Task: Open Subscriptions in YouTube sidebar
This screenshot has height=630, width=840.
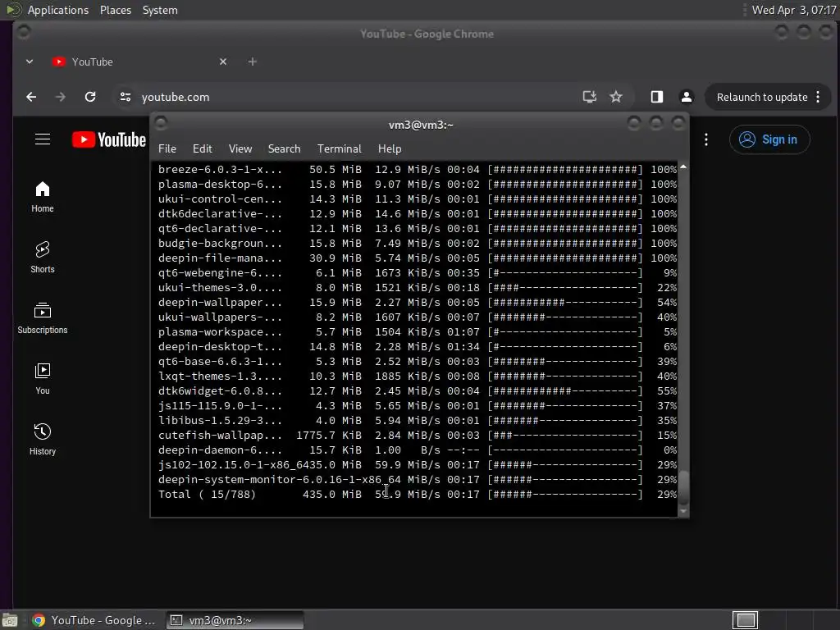Action: pyautogui.click(x=43, y=318)
